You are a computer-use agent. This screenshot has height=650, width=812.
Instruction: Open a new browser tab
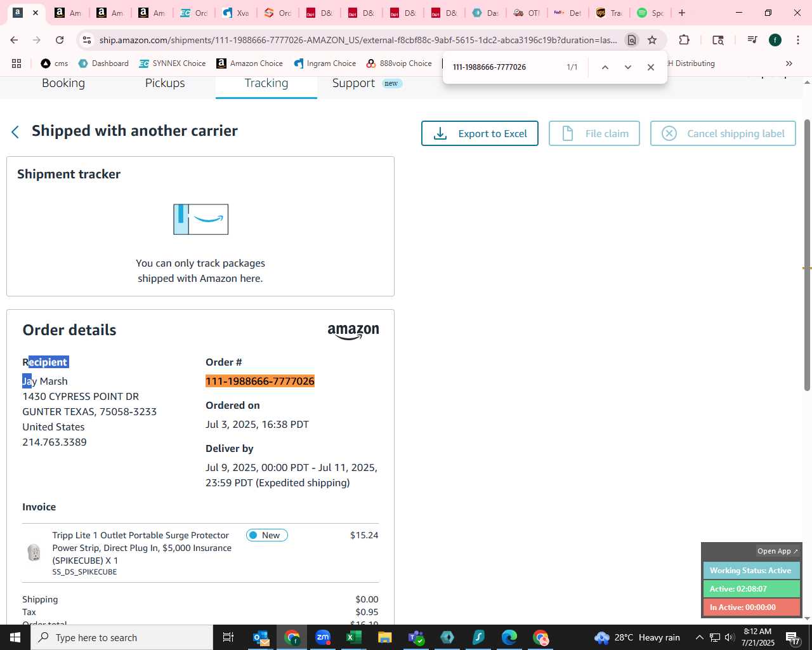[682, 13]
